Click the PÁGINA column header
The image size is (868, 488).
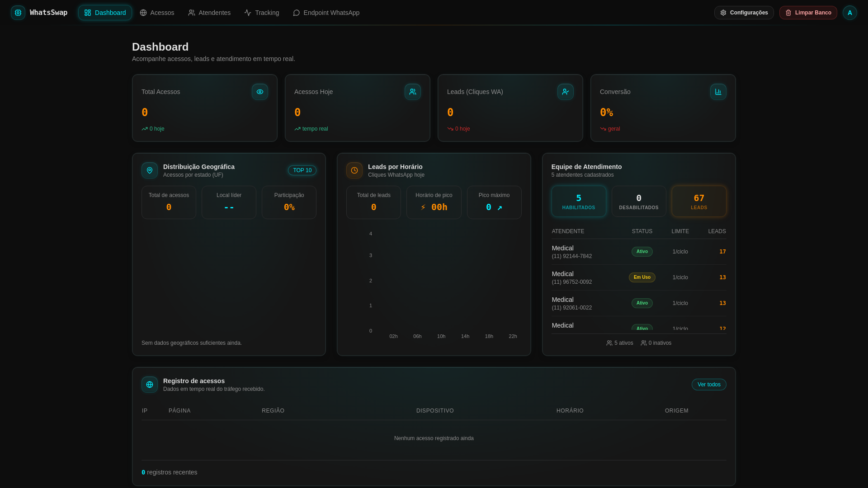pos(179,411)
